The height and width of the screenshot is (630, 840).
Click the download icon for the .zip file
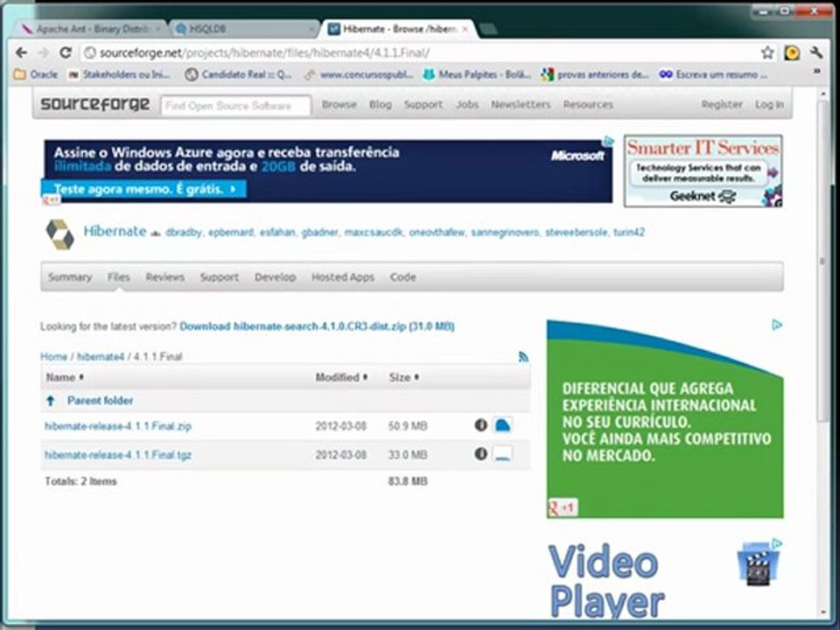point(502,425)
